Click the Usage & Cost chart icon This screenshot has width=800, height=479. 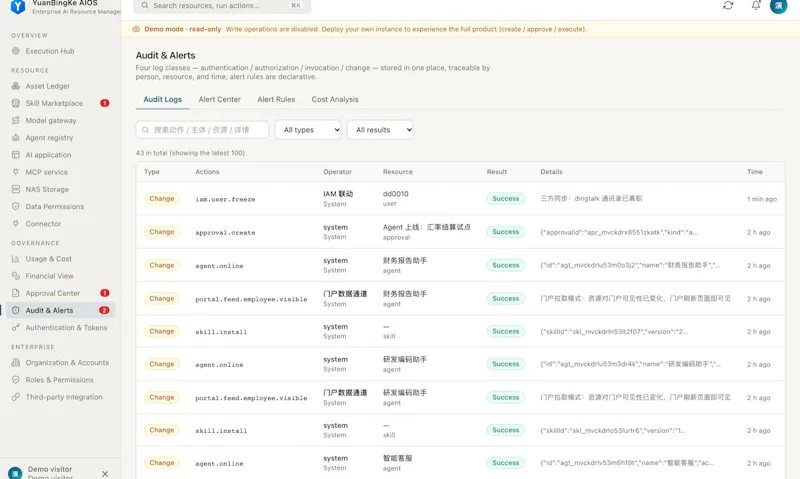[16, 259]
